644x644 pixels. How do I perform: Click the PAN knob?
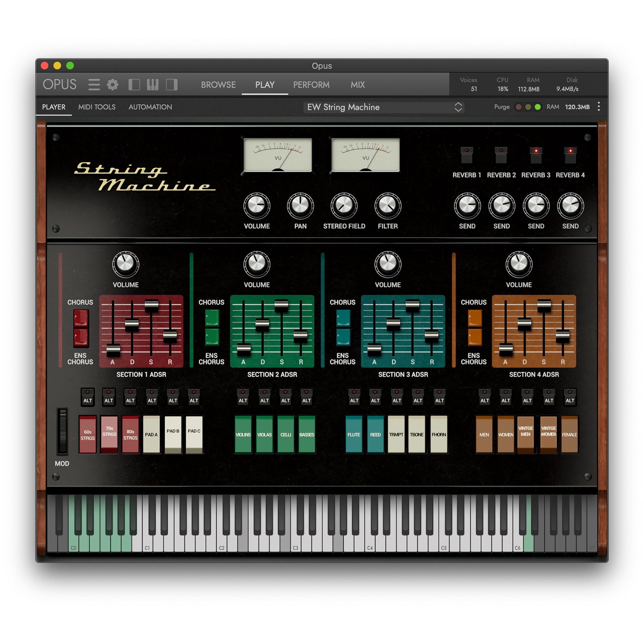pos(300,206)
